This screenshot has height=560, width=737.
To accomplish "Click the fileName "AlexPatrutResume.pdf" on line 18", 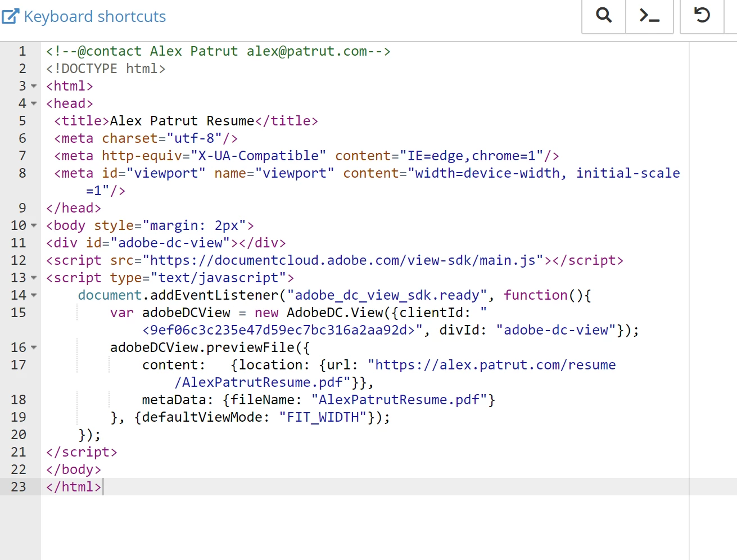I will pos(399,400).
